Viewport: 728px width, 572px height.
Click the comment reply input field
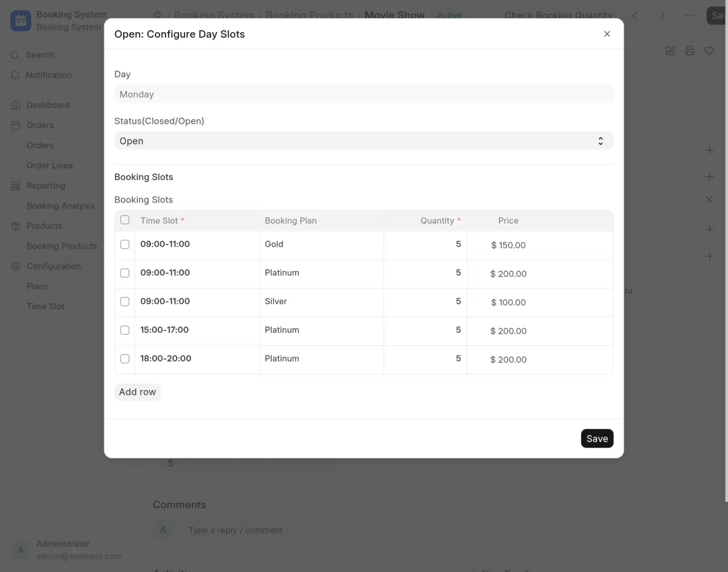(360, 530)
